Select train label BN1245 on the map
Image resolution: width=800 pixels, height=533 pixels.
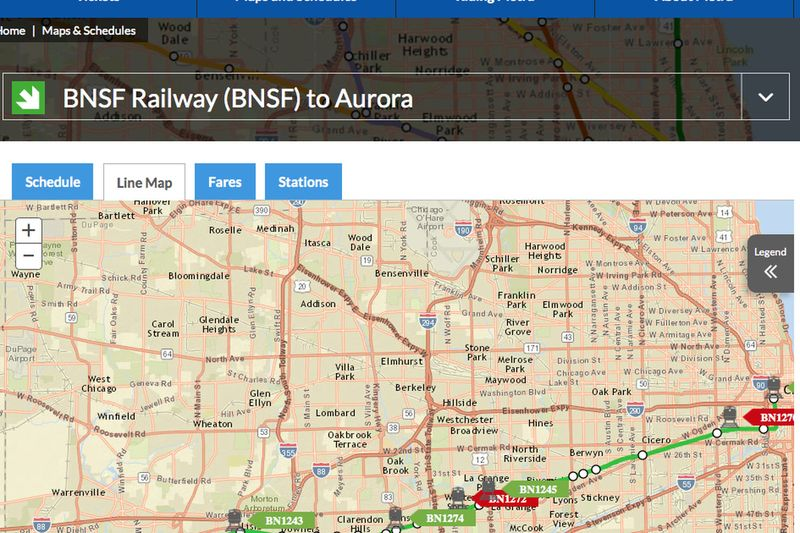pyautogui.click(x=536, y=489)
